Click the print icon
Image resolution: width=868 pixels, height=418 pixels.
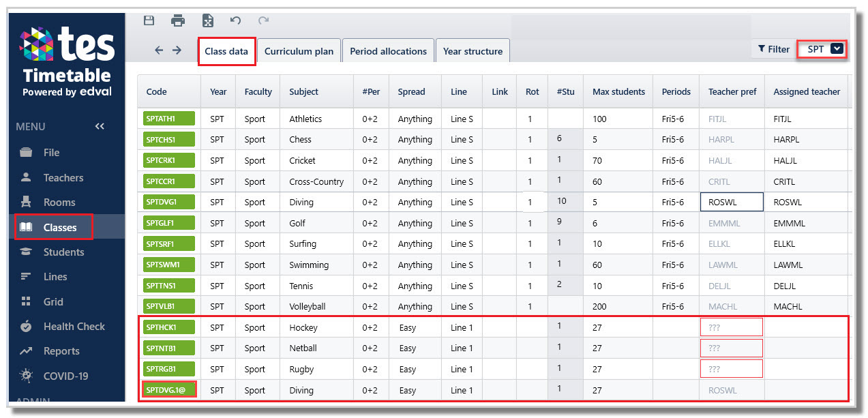click(x=178, y=20)
